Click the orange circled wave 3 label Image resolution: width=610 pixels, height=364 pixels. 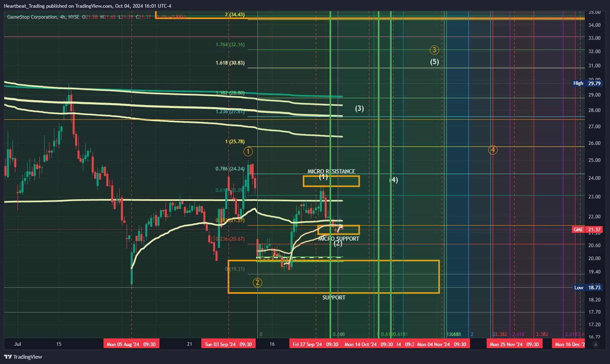[x=434, y=50]
